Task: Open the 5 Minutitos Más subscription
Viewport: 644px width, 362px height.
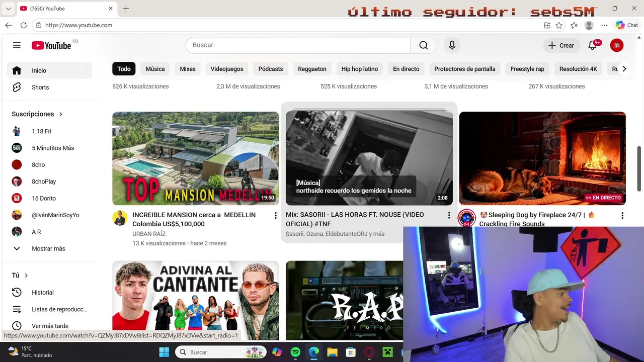Action: pyautogui.click(x=49, y=148)
